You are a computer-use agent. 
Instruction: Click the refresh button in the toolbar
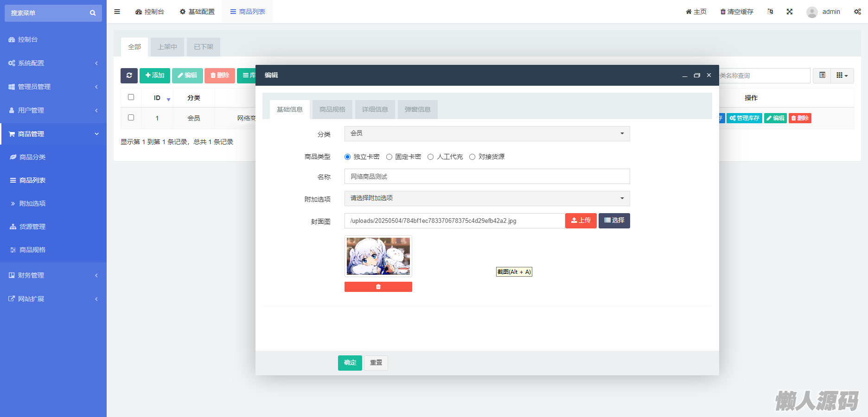(129, 76)
